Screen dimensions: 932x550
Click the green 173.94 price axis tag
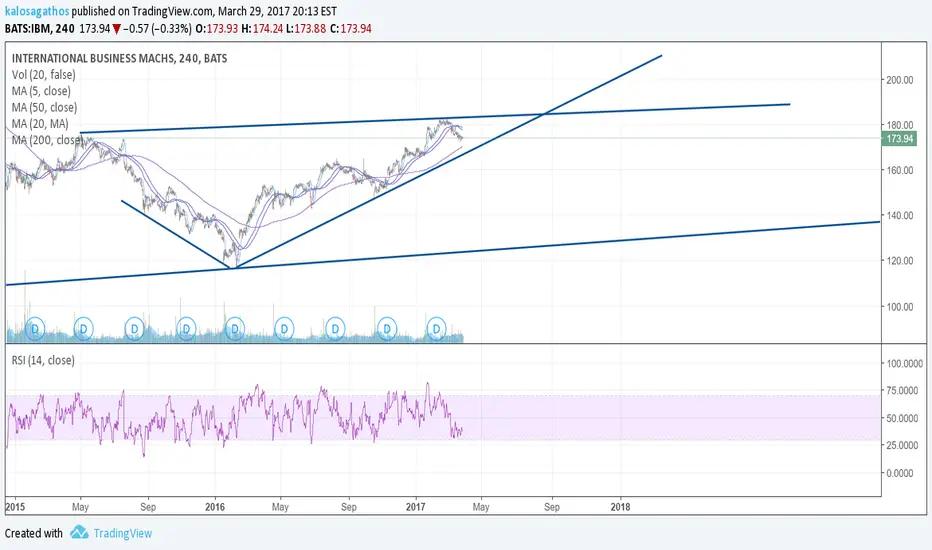(x=899, y=139)
